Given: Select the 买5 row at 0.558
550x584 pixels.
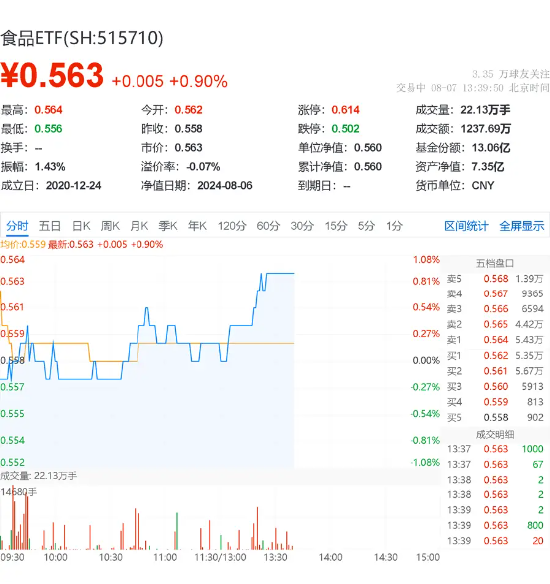Looking at the screenshot, I should point(495,418).
